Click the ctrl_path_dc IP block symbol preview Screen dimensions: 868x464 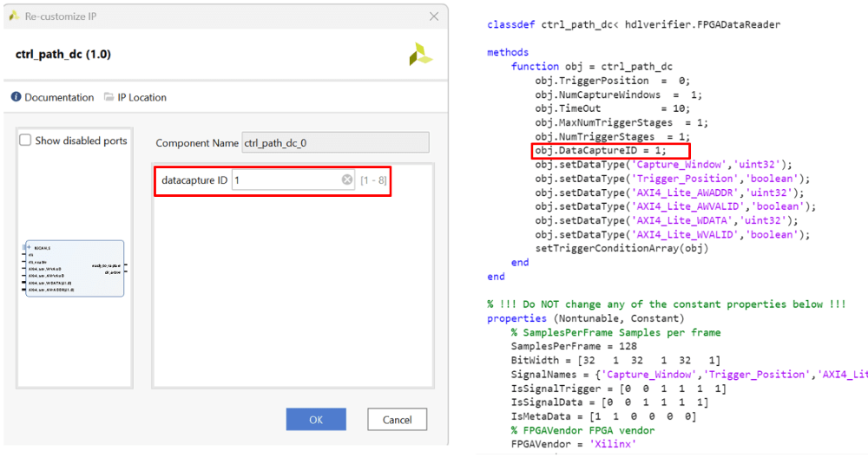pos(75,269)
